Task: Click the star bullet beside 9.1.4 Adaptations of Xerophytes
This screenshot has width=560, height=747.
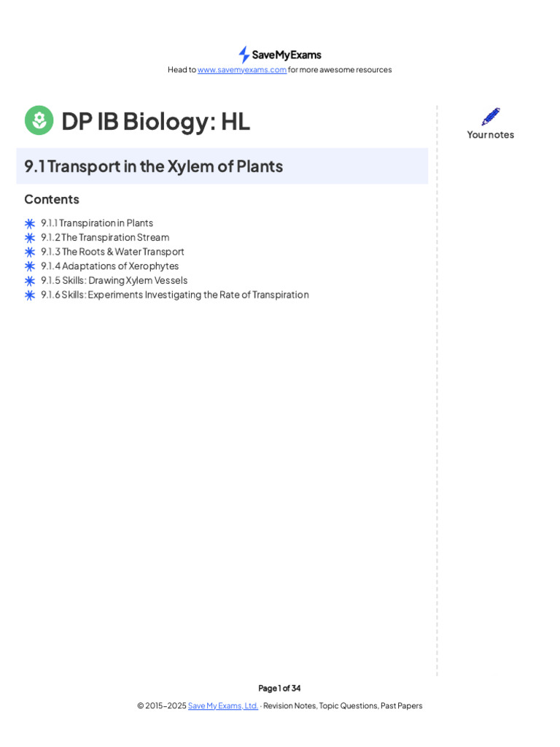Action: (30, 266)
